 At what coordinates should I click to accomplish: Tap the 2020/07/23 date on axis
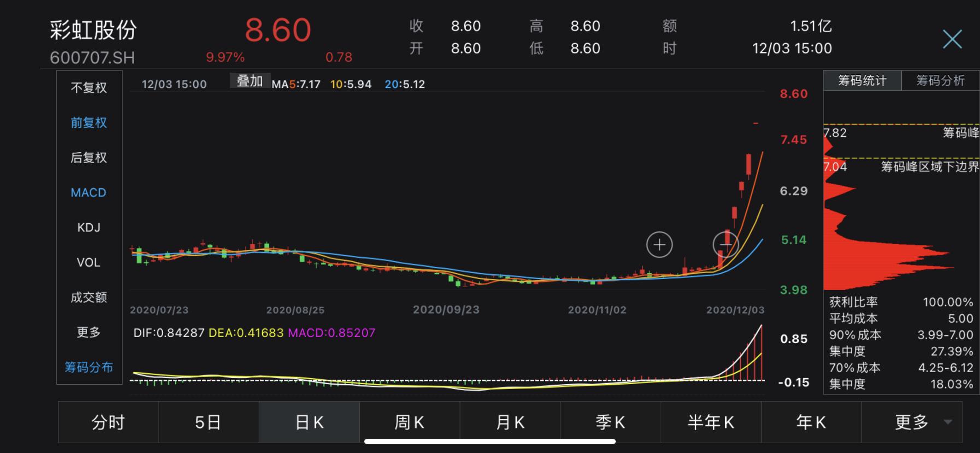[x=159, y=310]
